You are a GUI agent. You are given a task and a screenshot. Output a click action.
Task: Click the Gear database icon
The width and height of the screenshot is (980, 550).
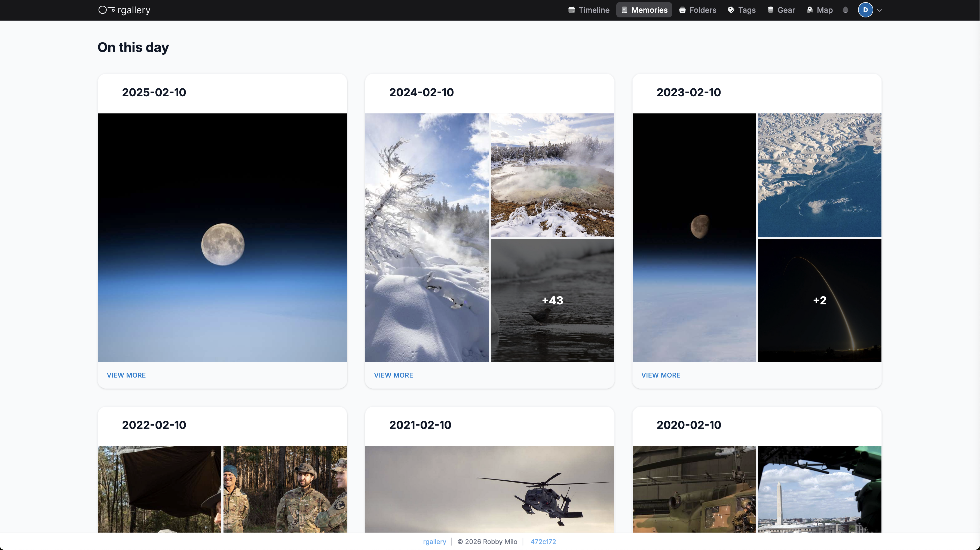click(770, 10)
